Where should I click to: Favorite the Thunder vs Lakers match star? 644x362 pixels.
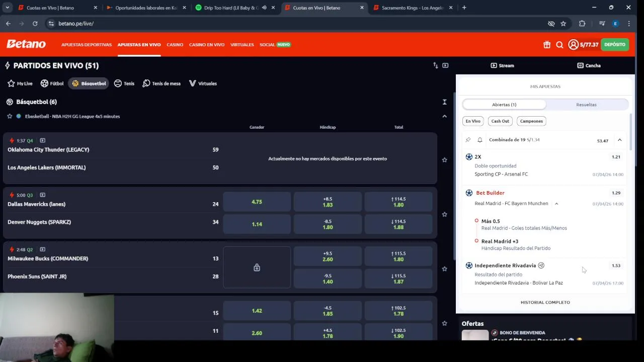(x=444, y=160)
